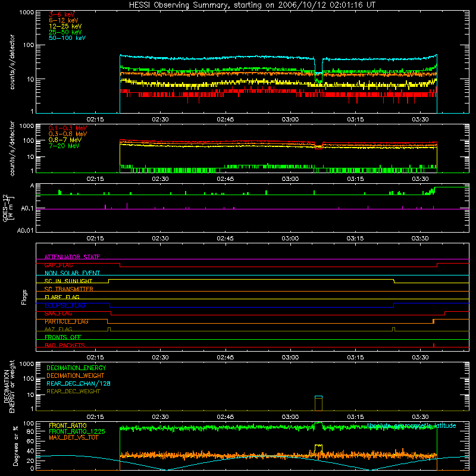Click the GOES-12 W m-2 axis label
This screenshot has width=476, height=476.
pyautogui.click(x=8, y=208)
